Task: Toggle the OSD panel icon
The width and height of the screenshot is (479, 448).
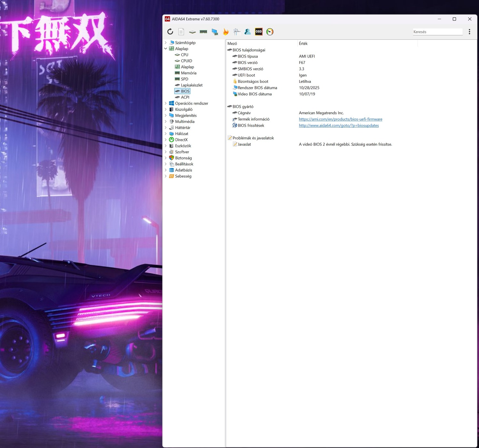Action: 259,32
